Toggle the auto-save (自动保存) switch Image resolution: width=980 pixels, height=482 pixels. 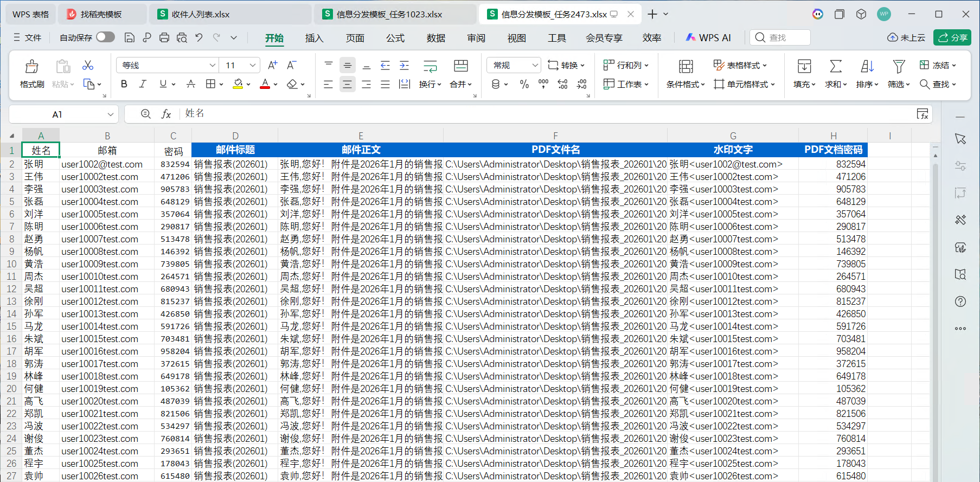click(105, 37)
